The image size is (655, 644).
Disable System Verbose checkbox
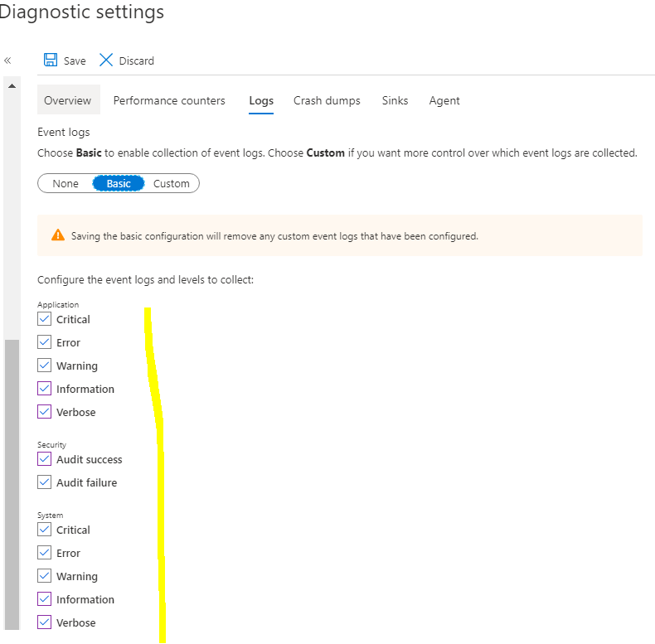[x=44, y=622]
